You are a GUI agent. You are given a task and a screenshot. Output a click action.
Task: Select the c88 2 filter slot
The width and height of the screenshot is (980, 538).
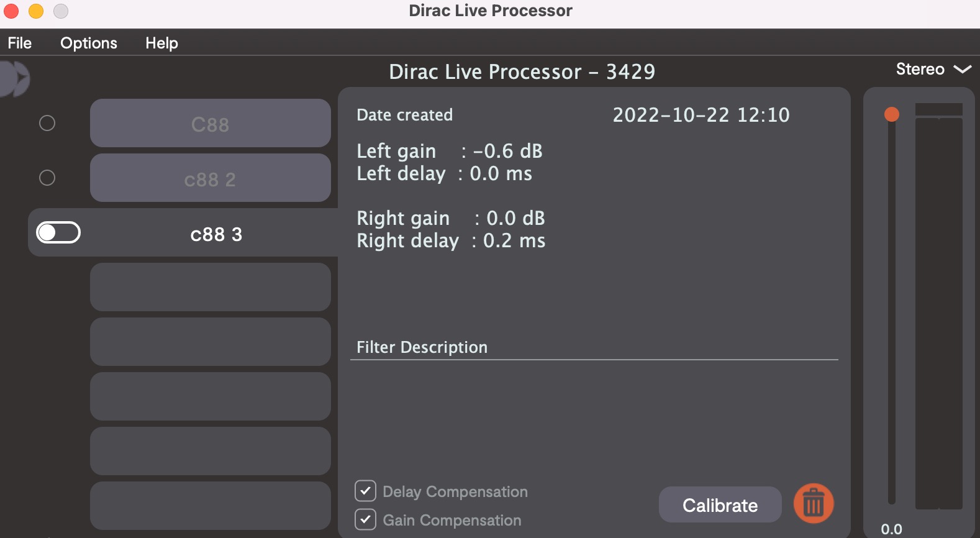(210, 178)
